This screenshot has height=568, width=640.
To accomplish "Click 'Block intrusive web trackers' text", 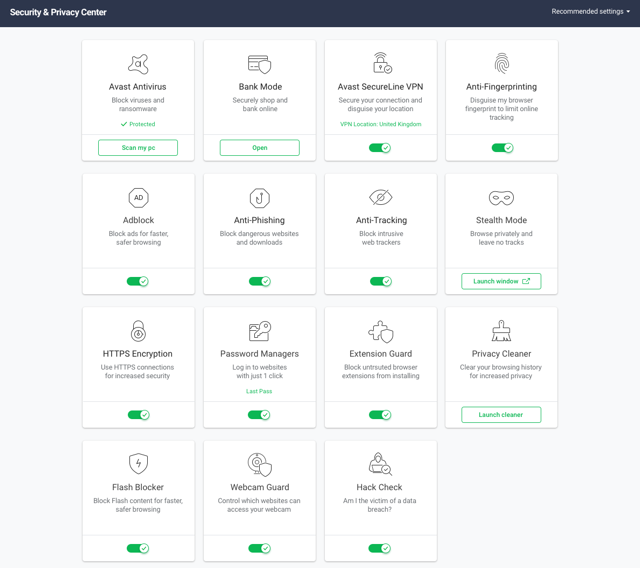I will click(x=381, y=238).
